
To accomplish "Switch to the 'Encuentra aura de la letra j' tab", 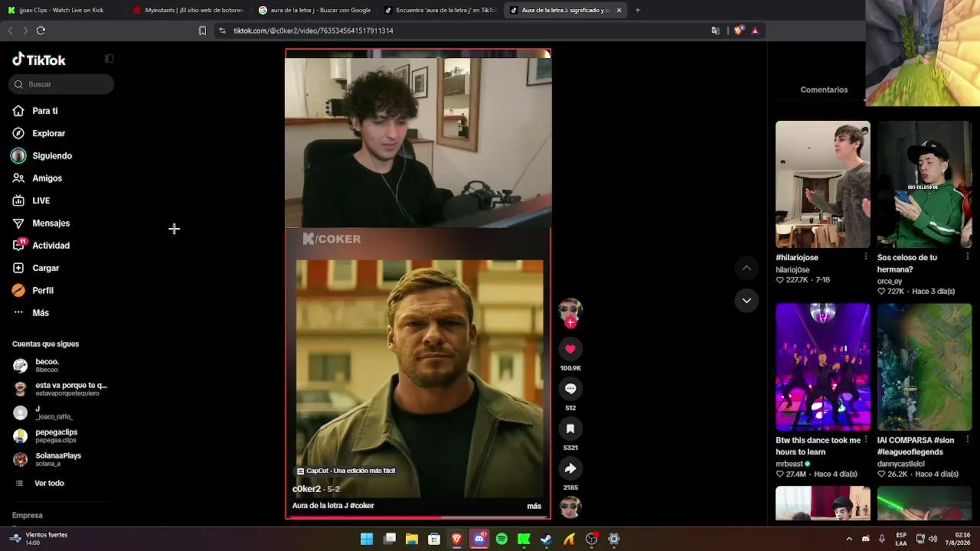I will [x=440, y=10].
